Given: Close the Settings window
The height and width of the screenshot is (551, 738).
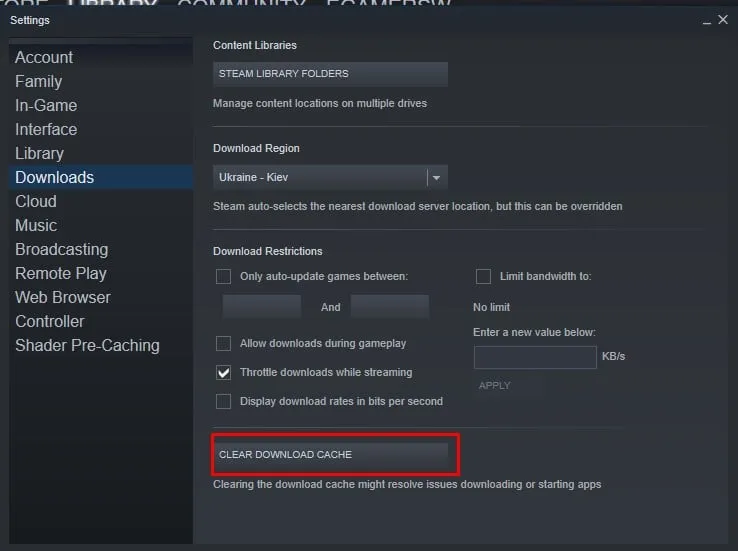Looking at the screenshot, I should 723,20.
